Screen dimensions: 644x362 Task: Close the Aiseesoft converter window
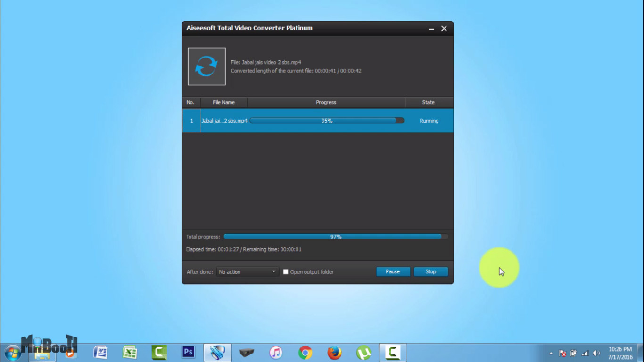pos(444,29)
